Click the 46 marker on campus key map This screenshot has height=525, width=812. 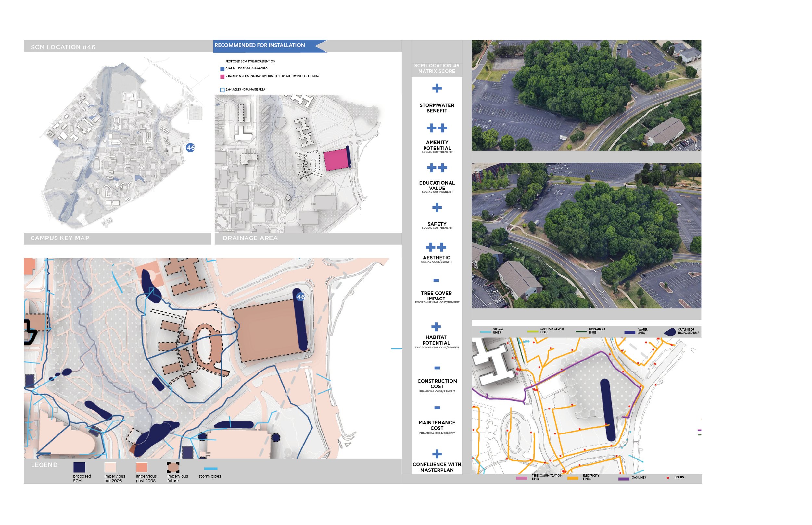coord(190,148)
